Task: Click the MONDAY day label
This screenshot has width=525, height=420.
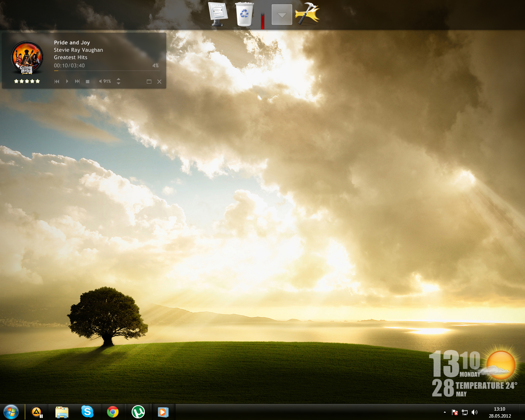Action: point(470,374)
